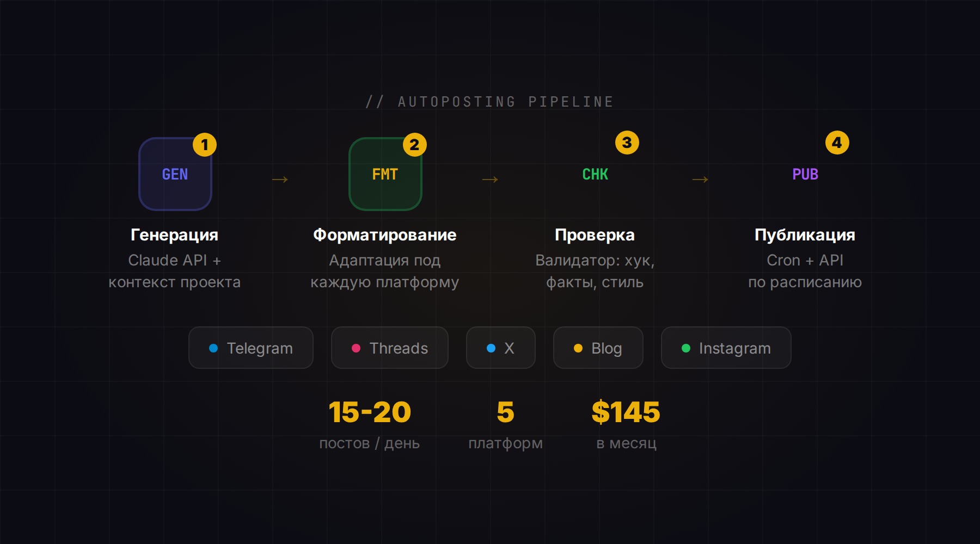Screen dimensions: 980x544
Task: Click the yellow step 4 badge
Action: [837, 143]
